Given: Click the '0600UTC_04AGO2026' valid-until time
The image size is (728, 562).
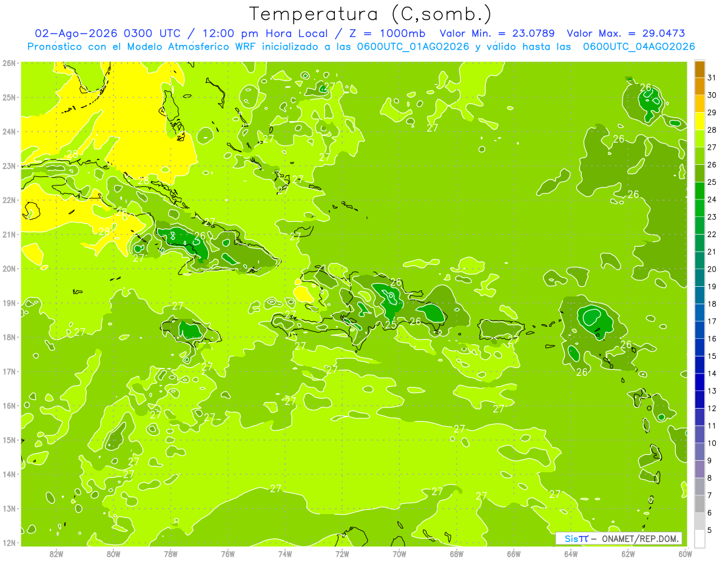Looking at the screenshot, I should coord(639,47).
